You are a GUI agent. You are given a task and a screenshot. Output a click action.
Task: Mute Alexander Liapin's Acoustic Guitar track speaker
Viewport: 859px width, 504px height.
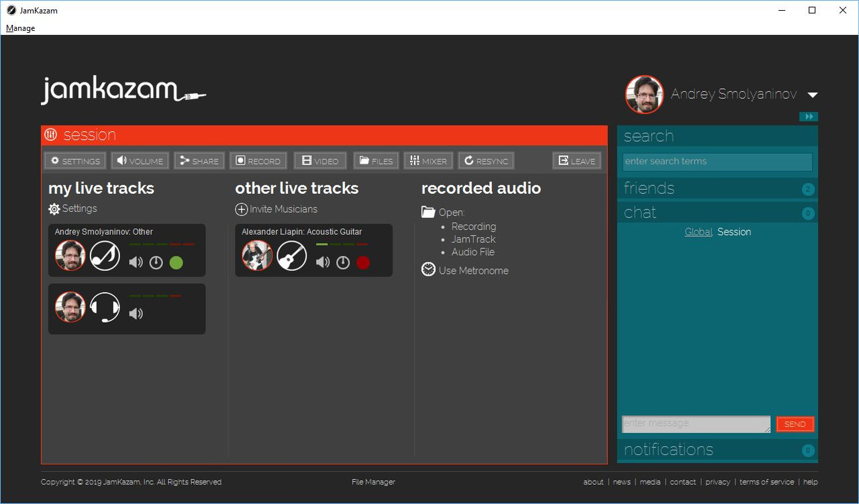(x=323, y=262)
